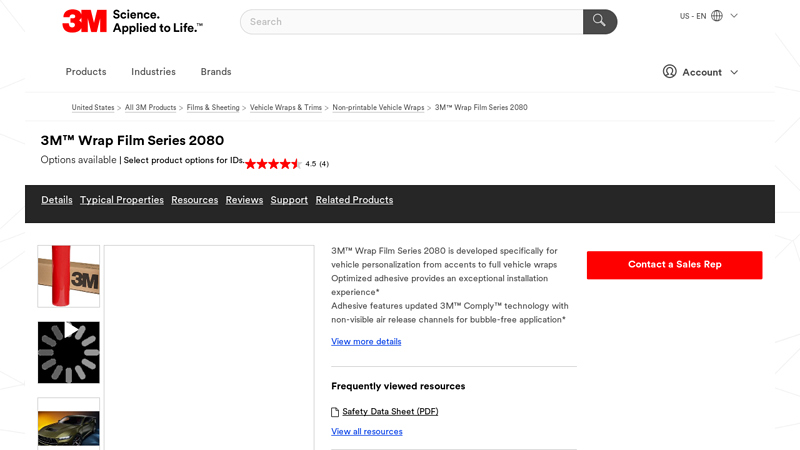Play the product video thumbnail

click(68, 352)
